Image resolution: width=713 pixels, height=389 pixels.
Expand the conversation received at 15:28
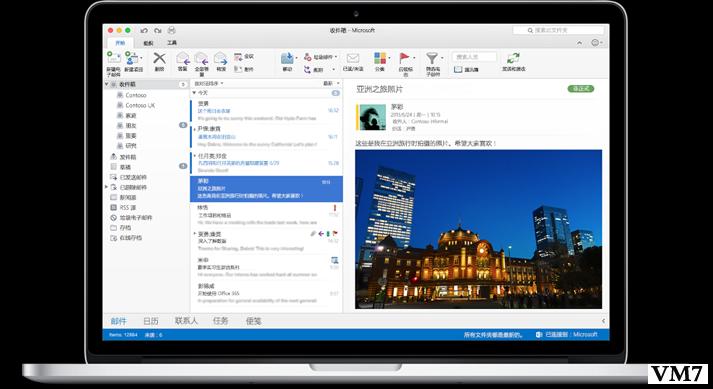pyautogui.click(x=195, y=156)
